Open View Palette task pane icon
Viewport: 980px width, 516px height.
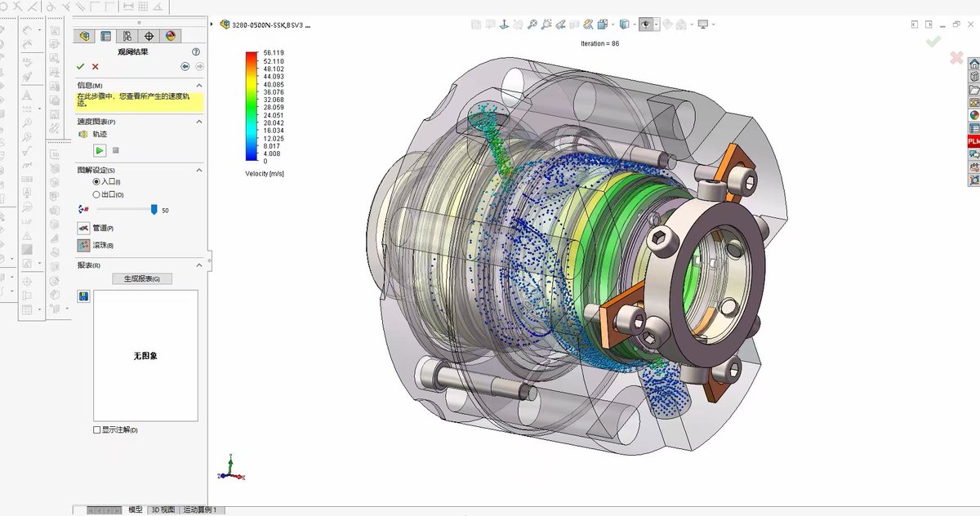click(973, 103)
